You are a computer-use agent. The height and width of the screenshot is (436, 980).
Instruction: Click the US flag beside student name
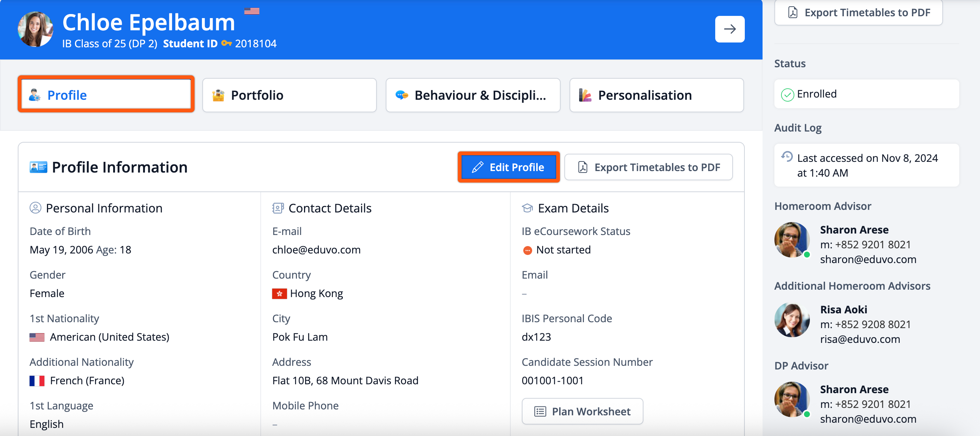pos(251,11)
